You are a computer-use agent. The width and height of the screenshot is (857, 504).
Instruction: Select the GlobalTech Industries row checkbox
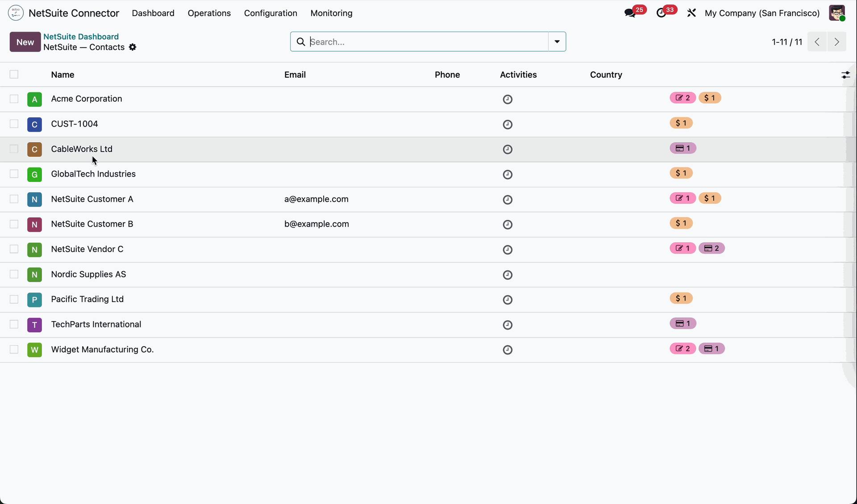coord(14,174)
